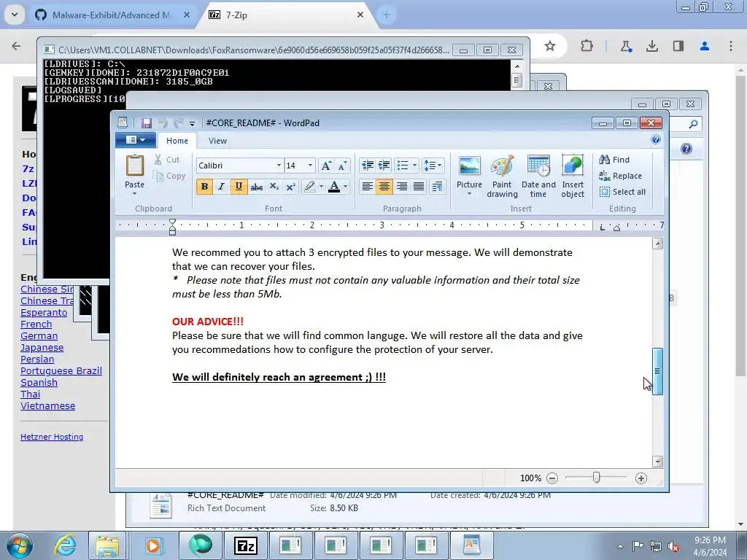Toggle Subscript formatting
The width and height of the screenshot is (747, 560).
point(274,186)
